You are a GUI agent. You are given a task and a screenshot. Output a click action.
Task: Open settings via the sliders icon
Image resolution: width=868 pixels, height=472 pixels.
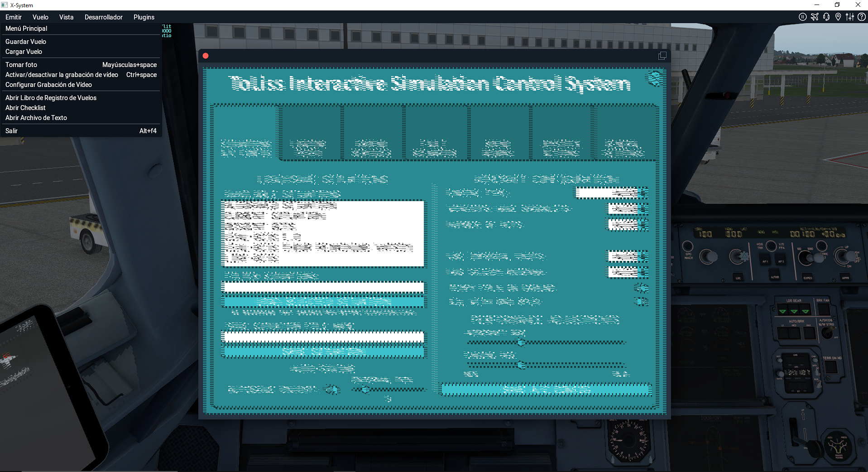point(850,17)
